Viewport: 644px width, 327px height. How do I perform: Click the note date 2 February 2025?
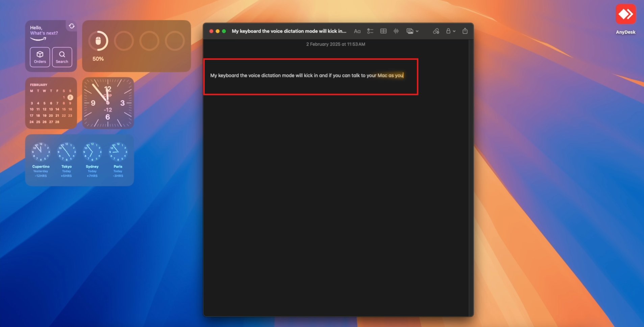pyautogui.click(x=336, y=44)
